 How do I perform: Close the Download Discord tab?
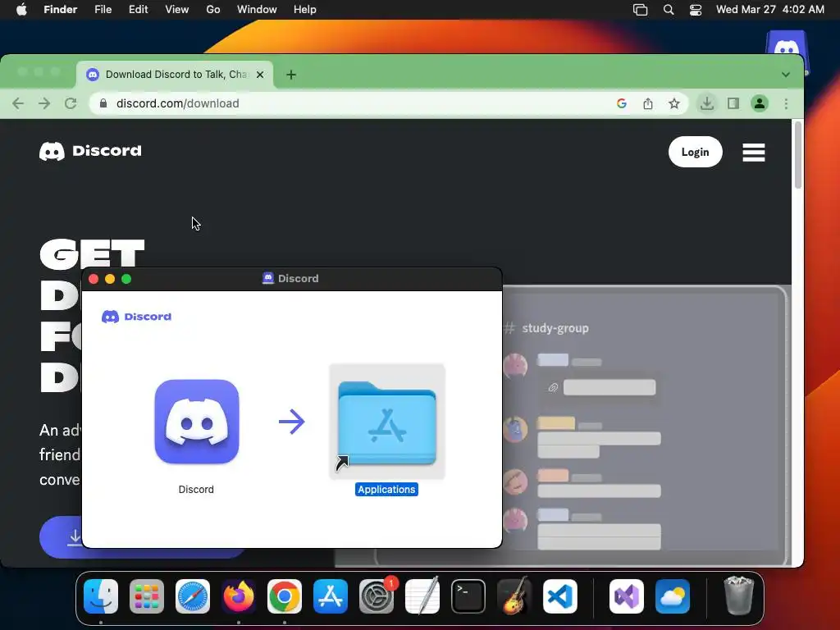click(260, 75)
